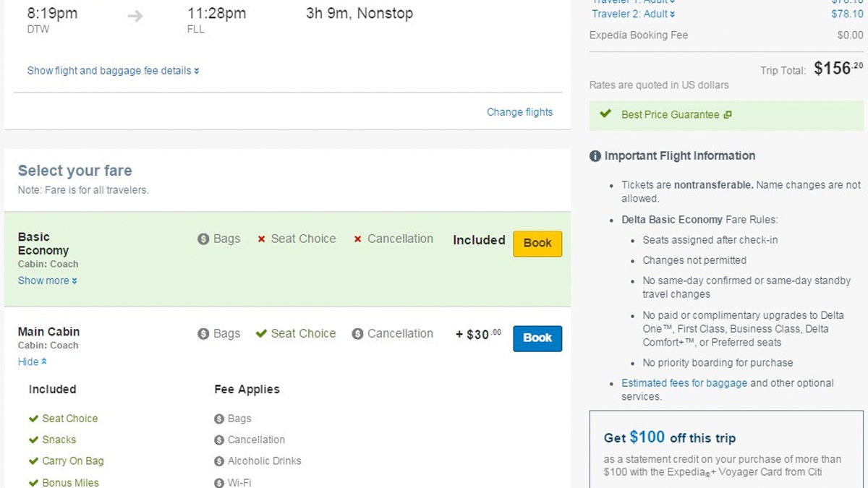Click the external-link icon after Best Price Guarantee
Screen dimensions: 868x488
(728, 114)
